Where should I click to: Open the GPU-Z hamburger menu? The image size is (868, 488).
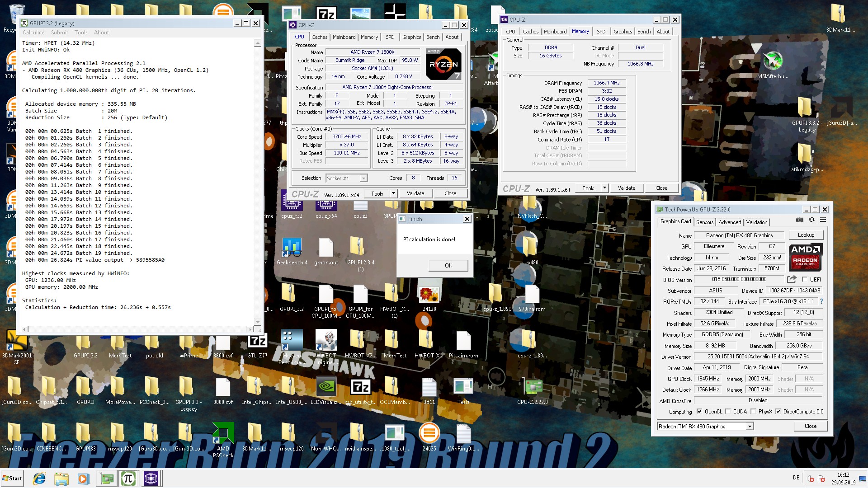pos(823,220)
